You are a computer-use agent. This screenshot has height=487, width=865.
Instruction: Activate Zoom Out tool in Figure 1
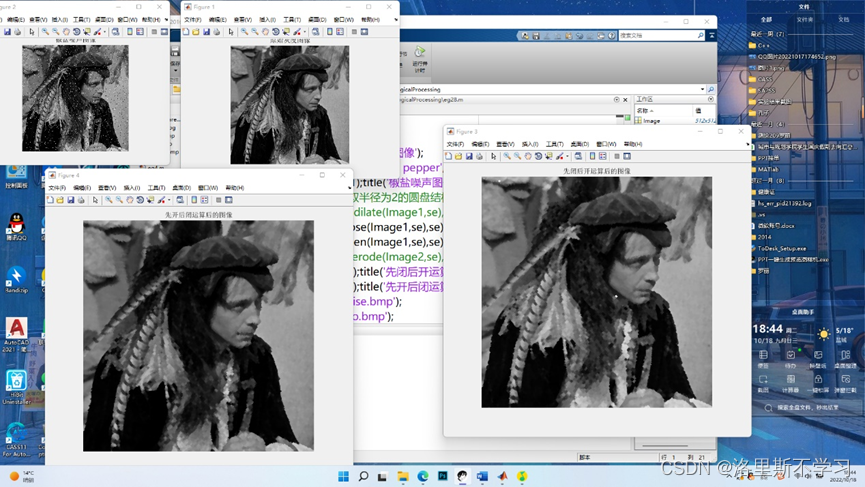(254, 32)
